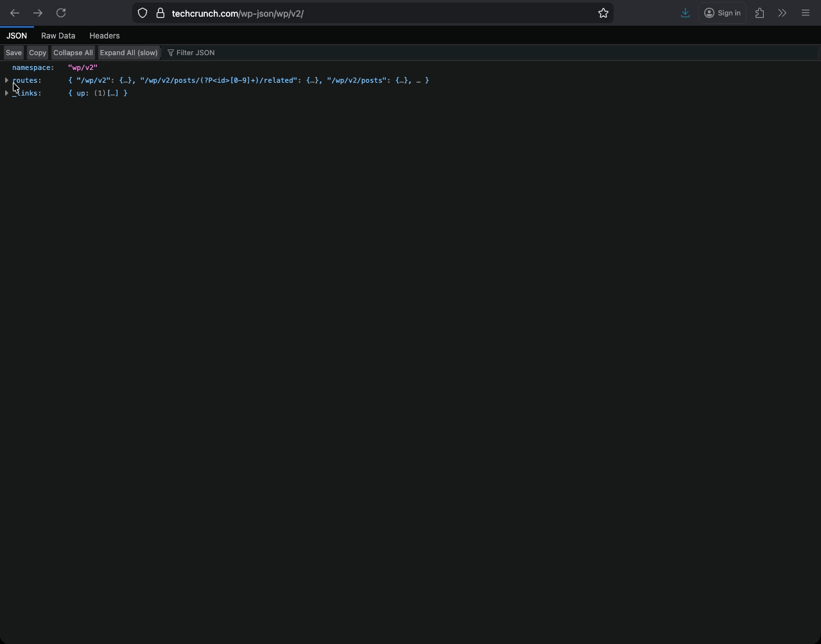The image size is (821, 644).
Task: Save the JSON document
Action: pyautogui.click(x=13, y=53)
